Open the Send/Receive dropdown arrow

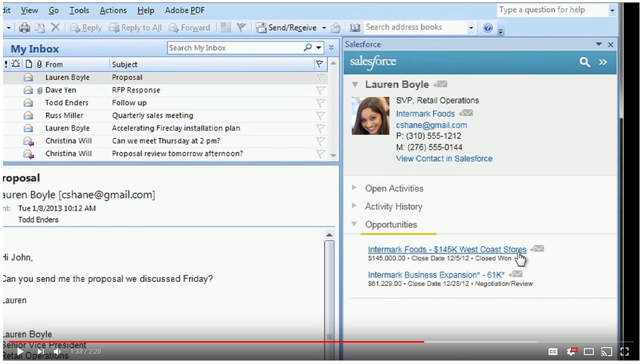(324, 28)
